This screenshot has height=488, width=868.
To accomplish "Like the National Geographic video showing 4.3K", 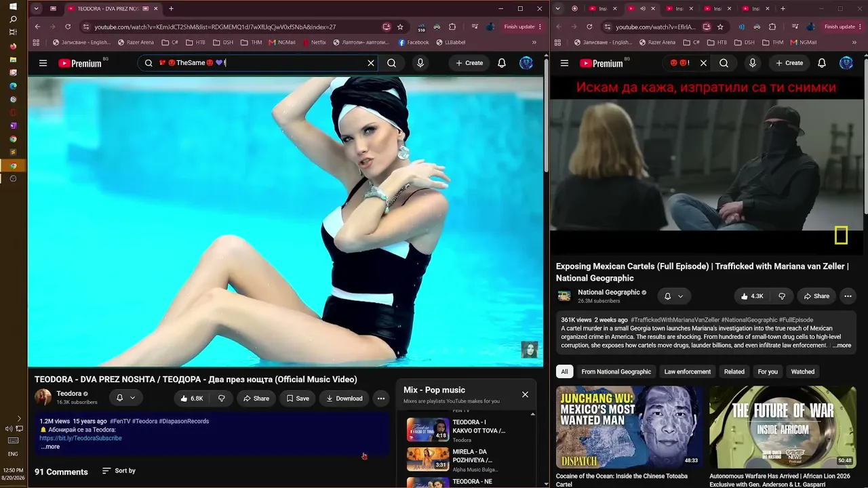I will click(752, 296).
